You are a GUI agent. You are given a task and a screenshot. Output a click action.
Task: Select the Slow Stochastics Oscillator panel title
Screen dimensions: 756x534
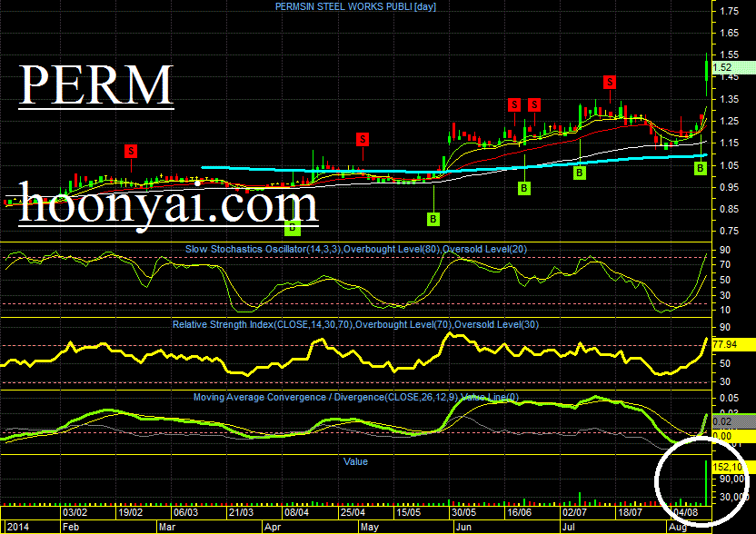coord(356,249)
